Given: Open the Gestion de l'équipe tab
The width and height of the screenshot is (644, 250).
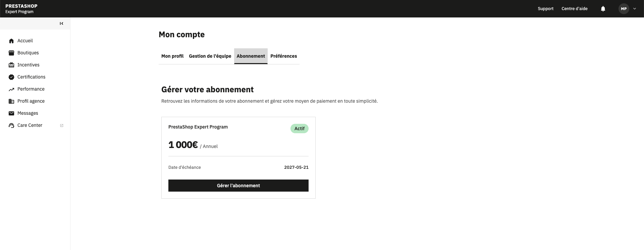Looking at the screenshot, I should point(210,56).
